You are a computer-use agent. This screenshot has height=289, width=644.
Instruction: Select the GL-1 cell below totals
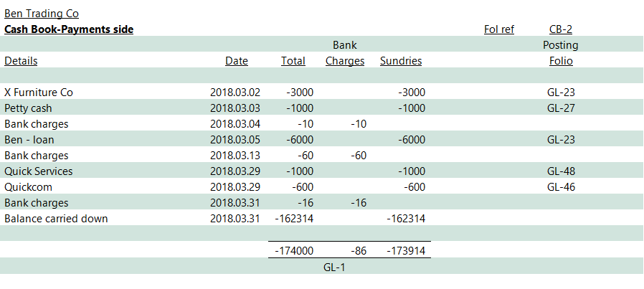pyautogui.click(x=335, y=266)
